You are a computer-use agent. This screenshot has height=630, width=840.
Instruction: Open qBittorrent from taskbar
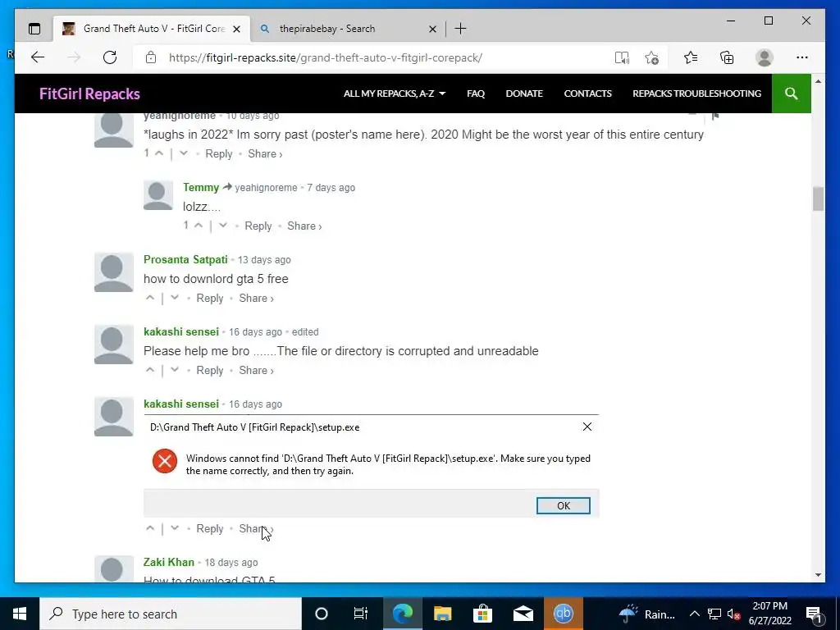click(563, 614)
